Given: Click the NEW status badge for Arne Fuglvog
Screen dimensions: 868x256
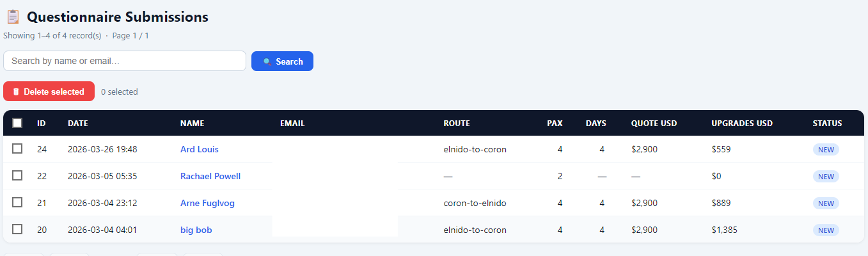Looking at the screenshot, I should pyautogui.click(x=826, y=204).
